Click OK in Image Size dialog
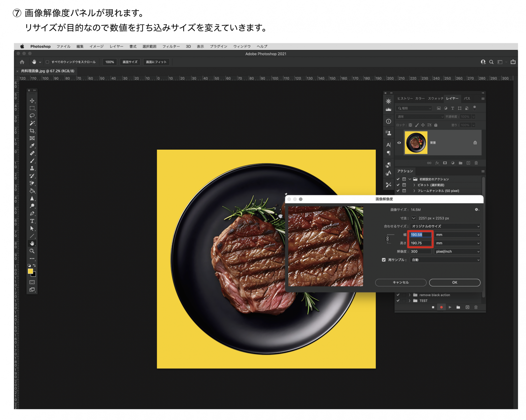The image size is (526, 420). point(455,282)
